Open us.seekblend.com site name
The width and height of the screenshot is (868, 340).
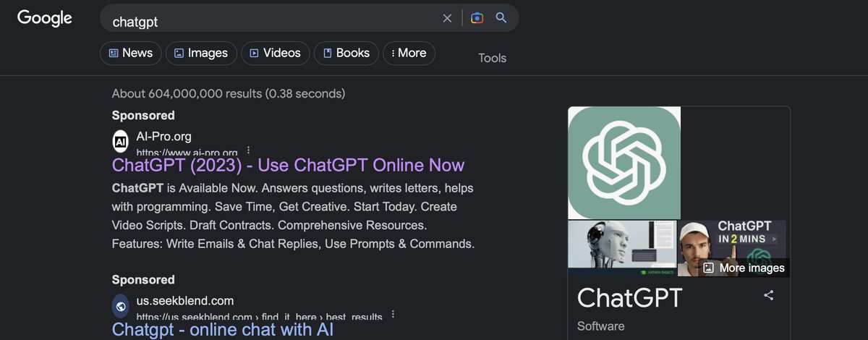(184, 301)
